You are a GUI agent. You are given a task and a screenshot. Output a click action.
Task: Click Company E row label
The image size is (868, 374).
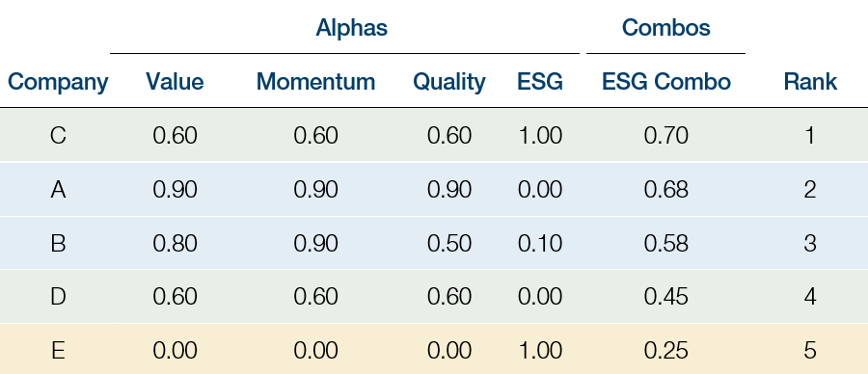[x=58, y=351]
